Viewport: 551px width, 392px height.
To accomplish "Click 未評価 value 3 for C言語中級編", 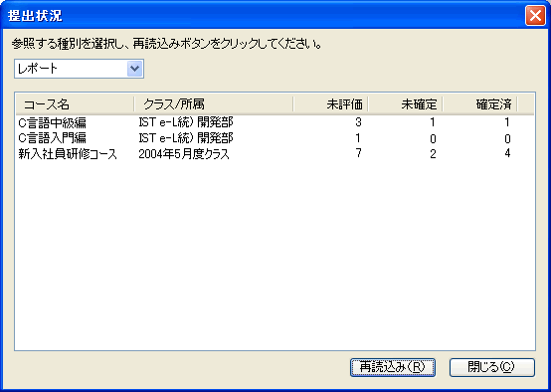I will pos(358,122).
